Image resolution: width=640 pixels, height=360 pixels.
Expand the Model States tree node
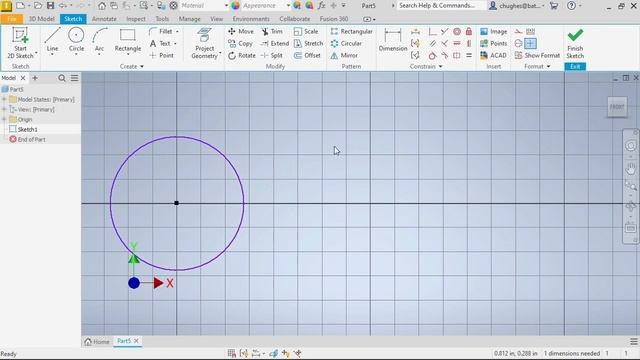point(4,99)
